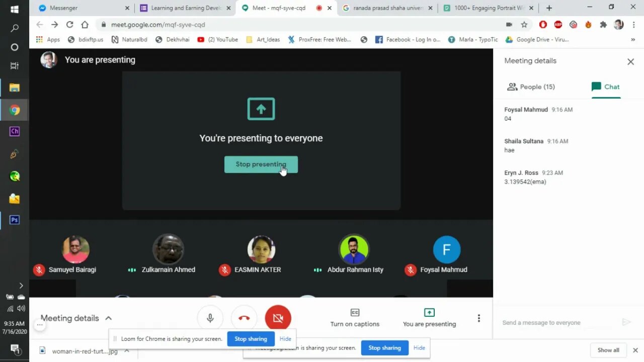Bookmark this page with the star icon

point(524,25)
